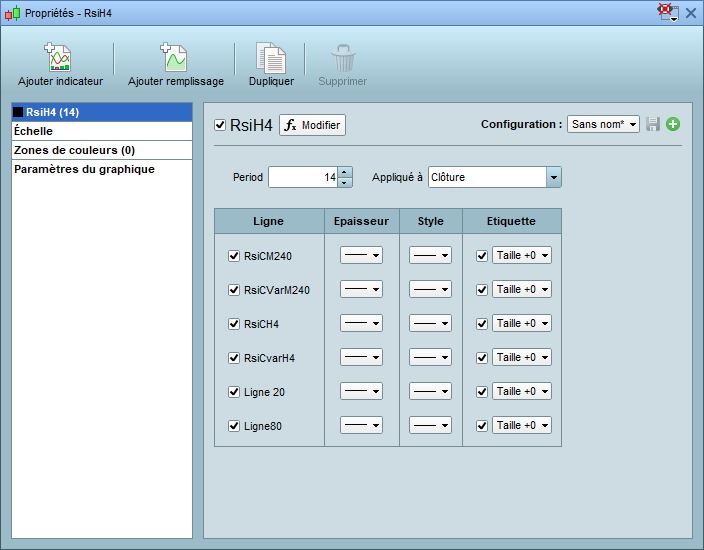This screenshot has height=550, width=704.
Task: Click the Ajouter remplissage label
Action: coord(176,81)
